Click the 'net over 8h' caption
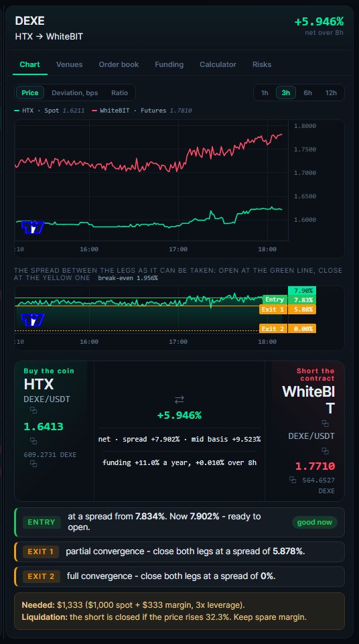Viewport: 359px width, 644px height. point(324,32)
